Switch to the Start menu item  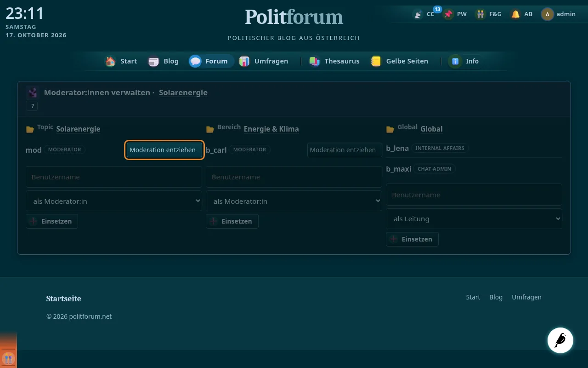point(121,61)
